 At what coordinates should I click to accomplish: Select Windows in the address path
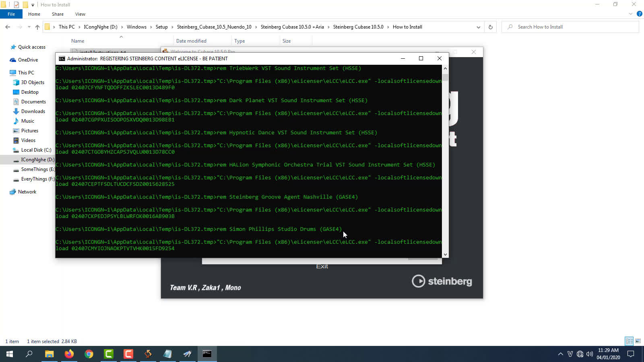pos(136,27)
